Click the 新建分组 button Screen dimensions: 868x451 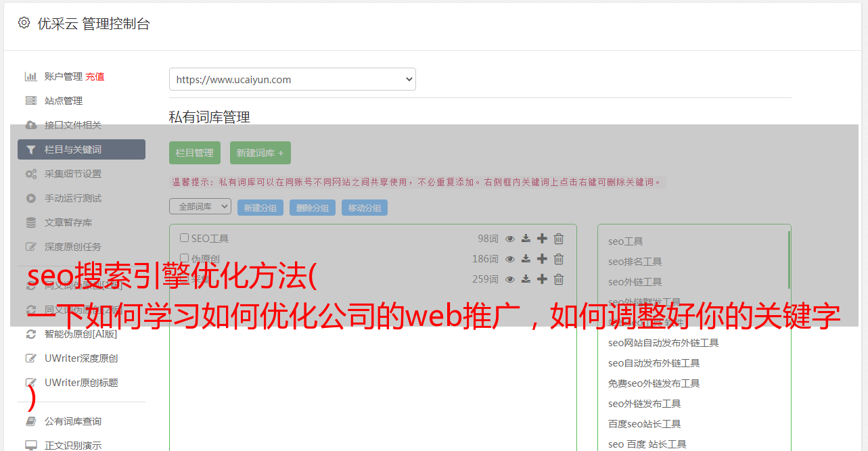pos(260,208)
